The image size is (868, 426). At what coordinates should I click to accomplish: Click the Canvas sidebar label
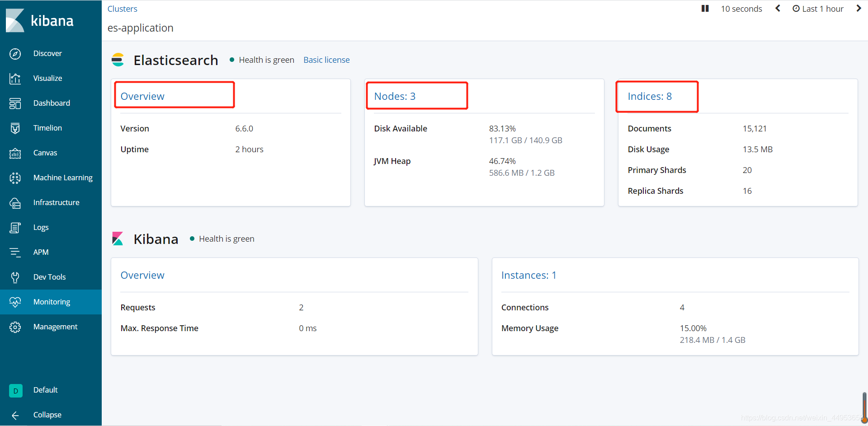click(45, 153)
